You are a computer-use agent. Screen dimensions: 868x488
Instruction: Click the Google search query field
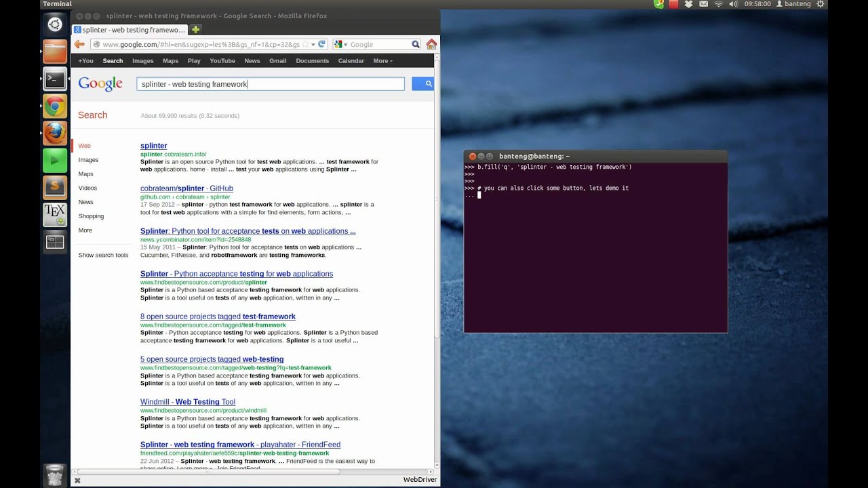tap(271, 84)
